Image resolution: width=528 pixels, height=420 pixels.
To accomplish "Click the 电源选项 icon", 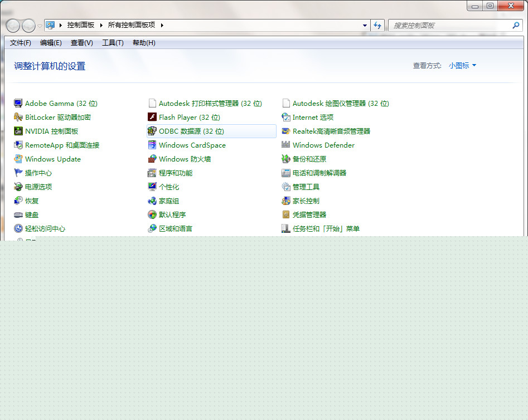I will pyautogui.click(x=18, y=187).
